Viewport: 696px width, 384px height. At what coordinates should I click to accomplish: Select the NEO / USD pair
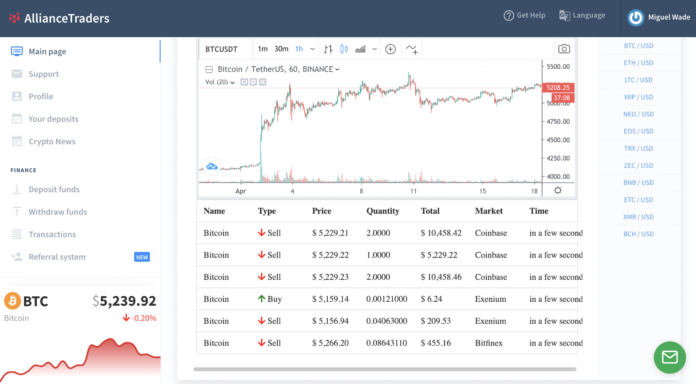click(x=638, y=114)
